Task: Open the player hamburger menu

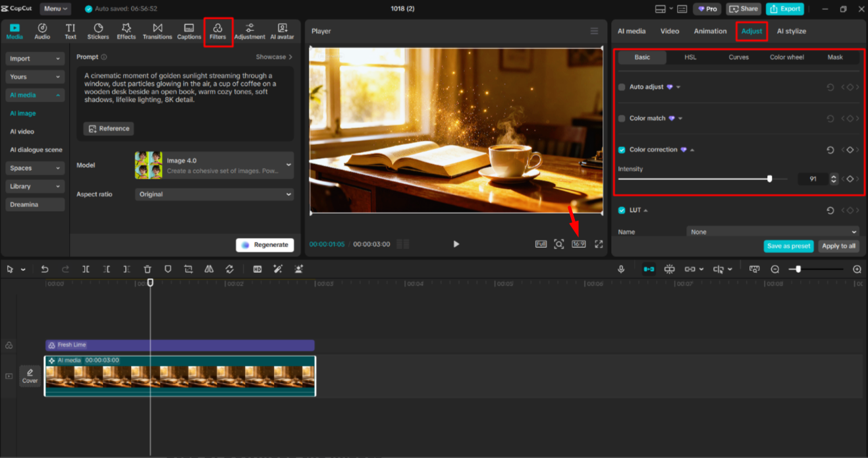Action: pos(595,31)
